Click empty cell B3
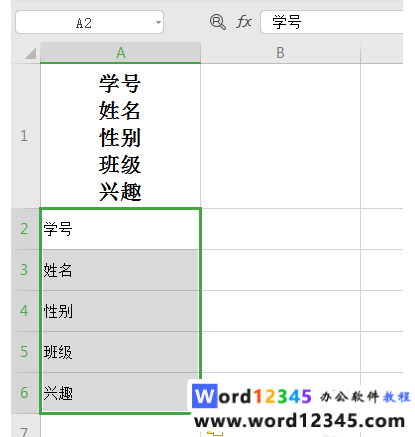 280,270
